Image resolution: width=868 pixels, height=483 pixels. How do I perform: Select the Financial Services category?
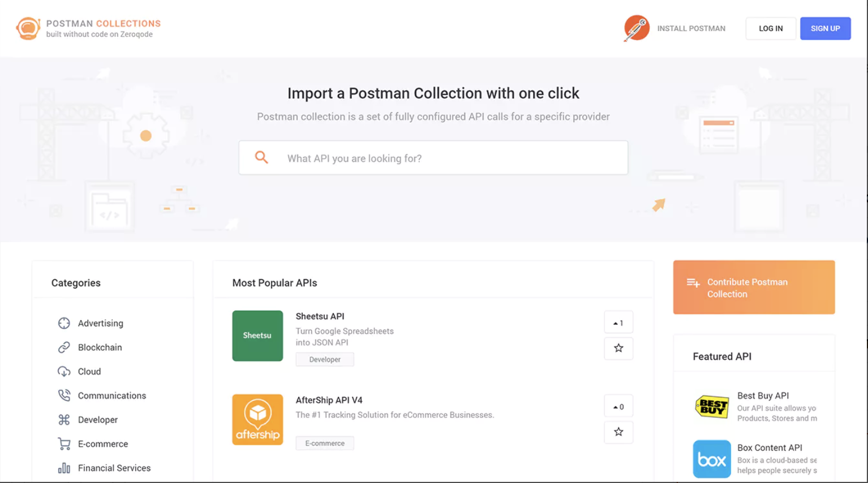coord(114,468)
